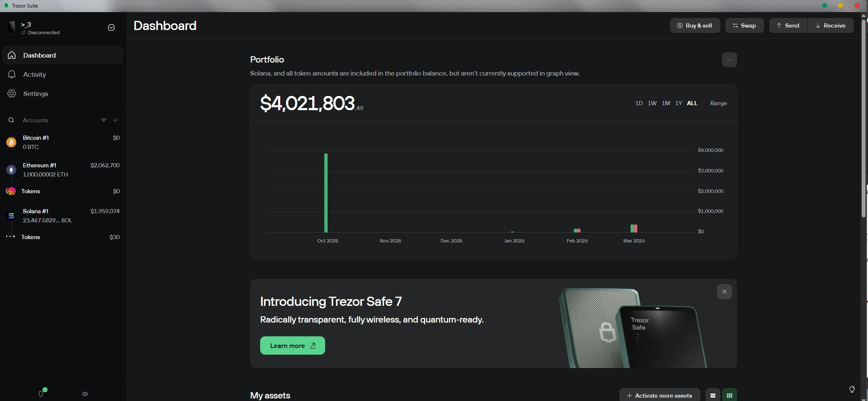Open the lightbulb guide icon

(852, 389)
